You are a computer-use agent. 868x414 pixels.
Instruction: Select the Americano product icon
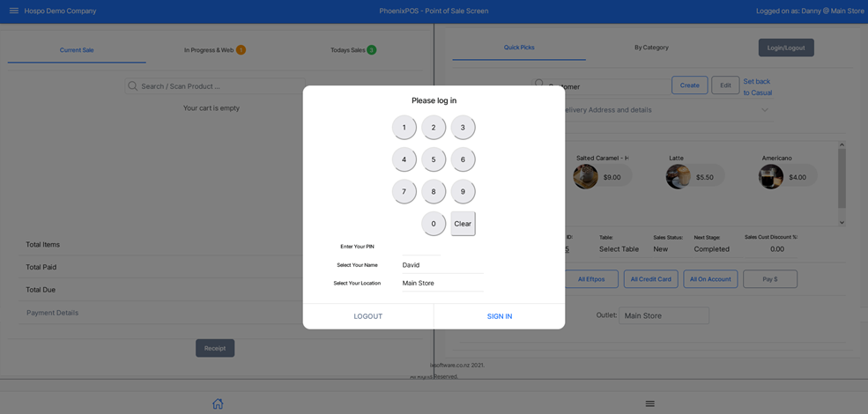click(x=771, y=176)
